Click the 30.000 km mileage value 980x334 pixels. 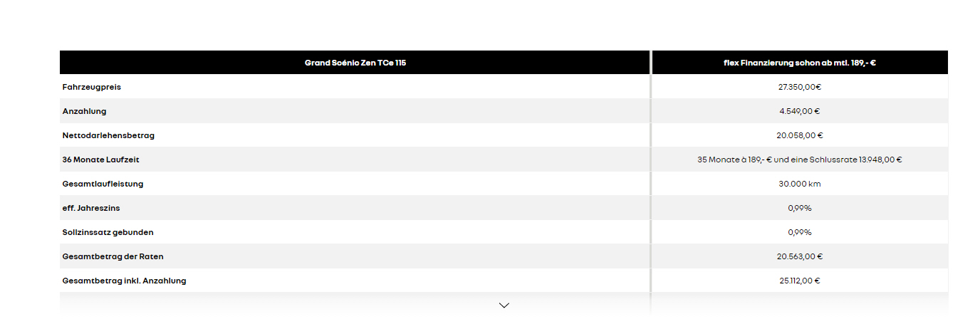(799, 184)
